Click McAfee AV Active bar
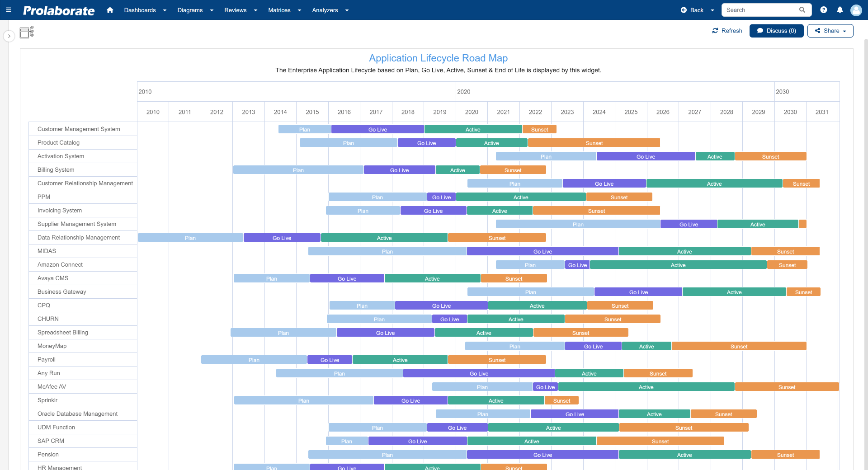 tap(646, 387)
